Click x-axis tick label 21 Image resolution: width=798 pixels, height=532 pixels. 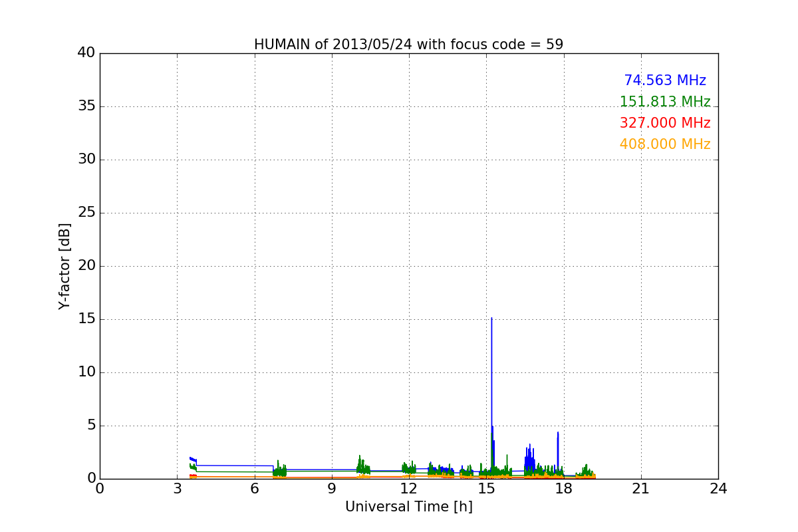coord(641,489)
